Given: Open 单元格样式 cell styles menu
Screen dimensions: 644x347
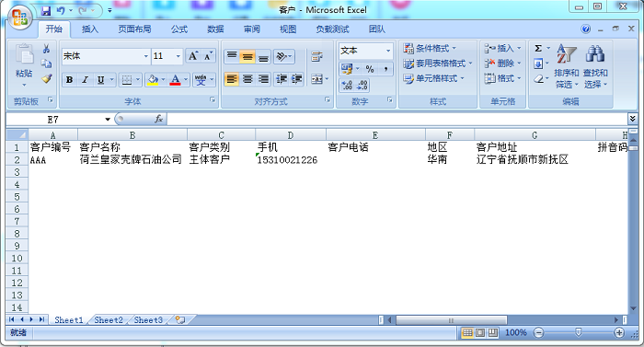Looking at the screenshot, I should (x=433, y=78).
